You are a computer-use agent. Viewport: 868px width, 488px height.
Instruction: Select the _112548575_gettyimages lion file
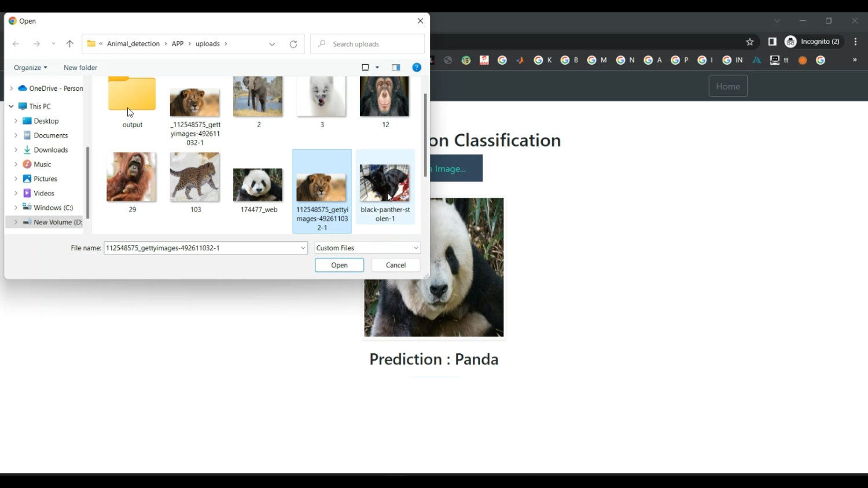tap(195, 116)
